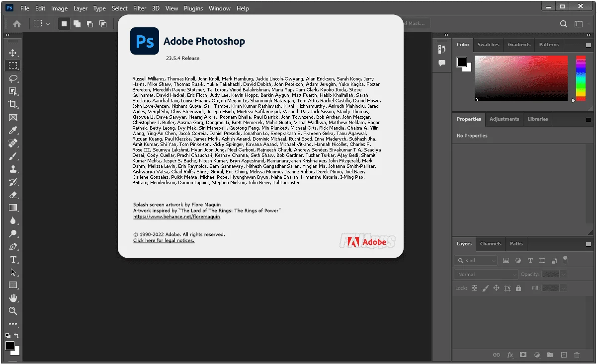Image resolution: width=597 pixels, height=364 pixels.
Task: Go to the Home screen icon
Action: coord(17,23)
